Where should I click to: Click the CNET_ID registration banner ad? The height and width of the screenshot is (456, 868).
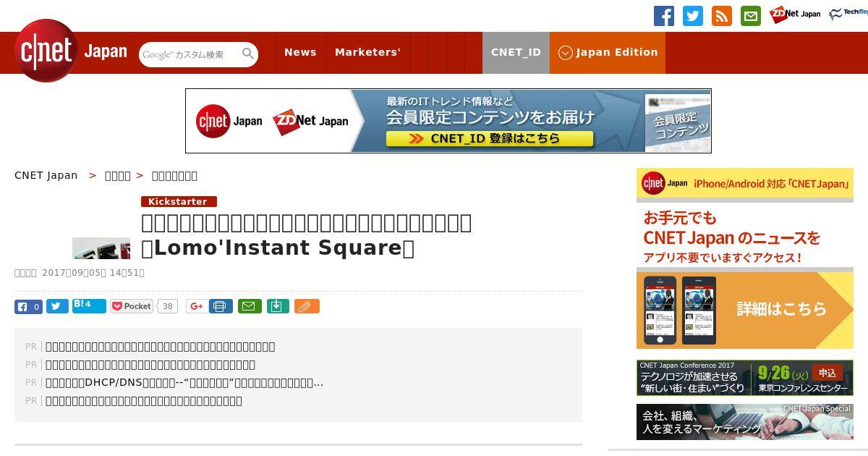tap(448, 121)
